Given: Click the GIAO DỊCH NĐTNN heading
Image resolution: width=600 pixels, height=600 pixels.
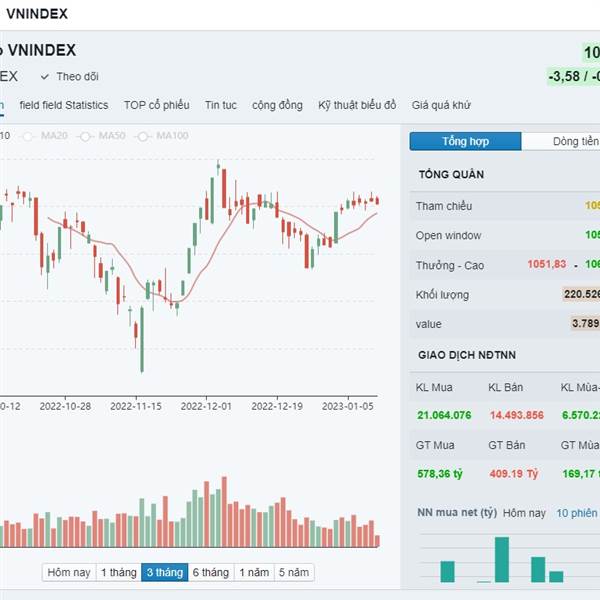Looking at the screenshot, I should (x=467, y=355).
